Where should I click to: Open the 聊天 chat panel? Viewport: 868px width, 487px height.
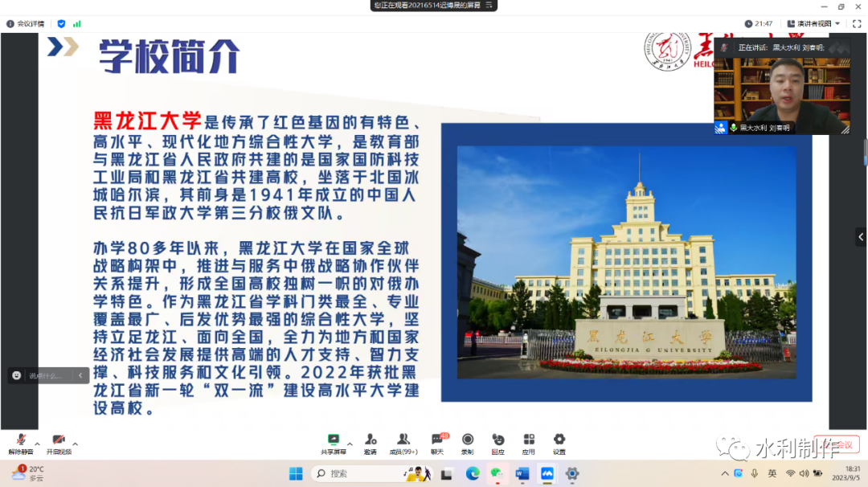[437, 444]
